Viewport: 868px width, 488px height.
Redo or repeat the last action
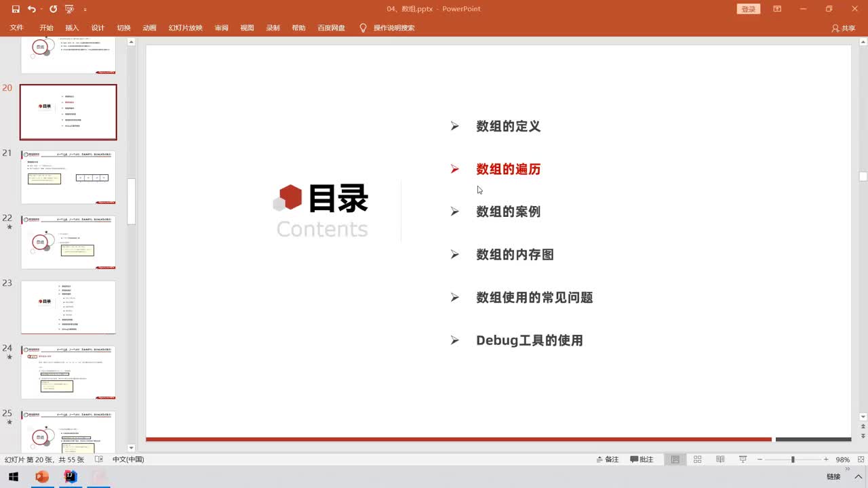(53, 9)
